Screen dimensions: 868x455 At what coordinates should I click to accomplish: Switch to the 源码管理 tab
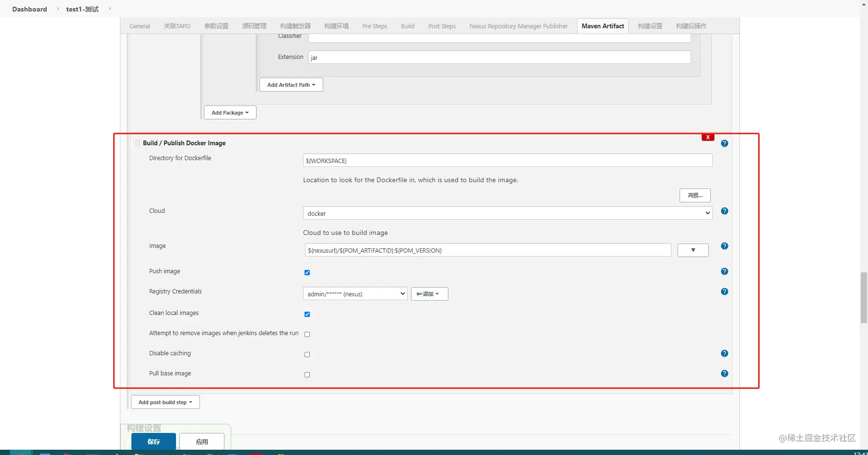click(x=254, y=26)
